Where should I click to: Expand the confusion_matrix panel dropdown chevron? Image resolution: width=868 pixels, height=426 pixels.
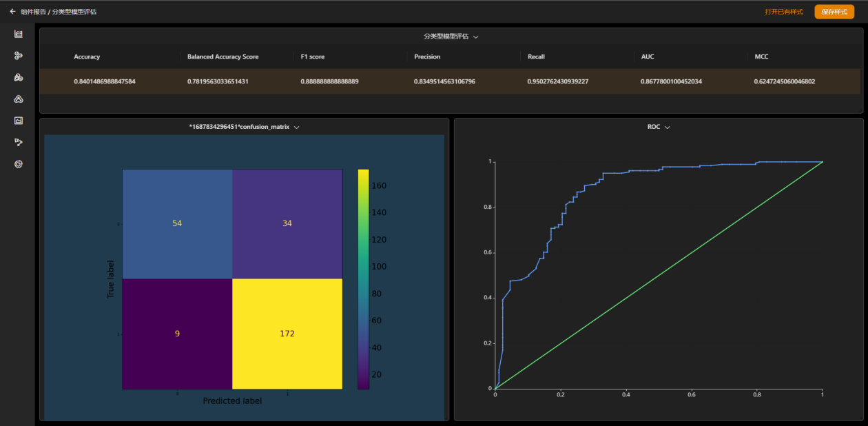click(x=296, y=128)
